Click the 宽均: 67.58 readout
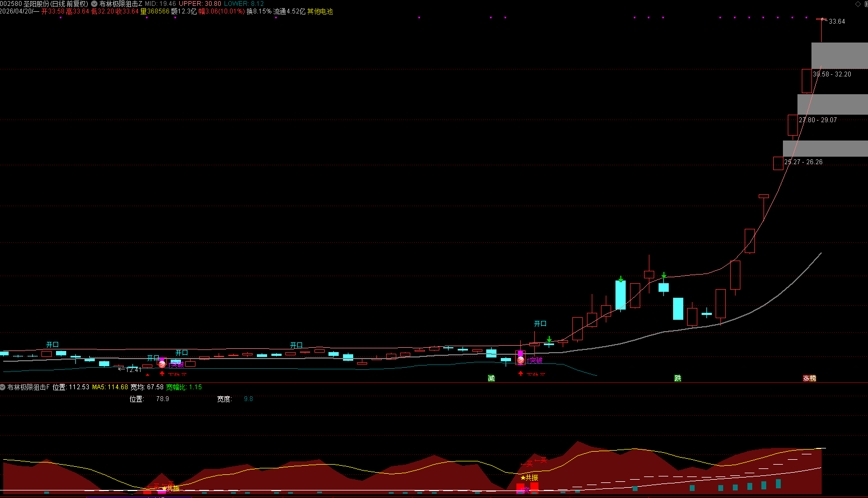 147,387
